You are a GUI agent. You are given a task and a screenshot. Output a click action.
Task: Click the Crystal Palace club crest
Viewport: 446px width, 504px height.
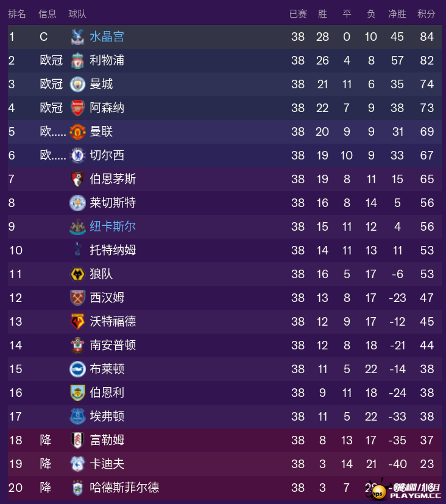coord(77,37)
